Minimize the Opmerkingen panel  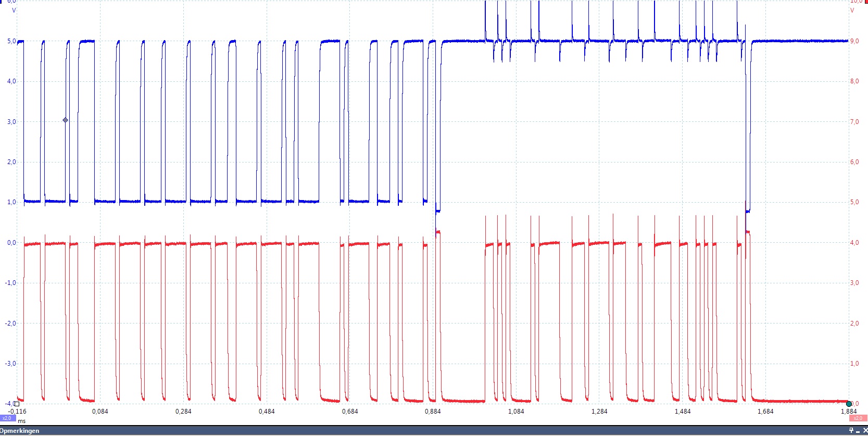858,431
